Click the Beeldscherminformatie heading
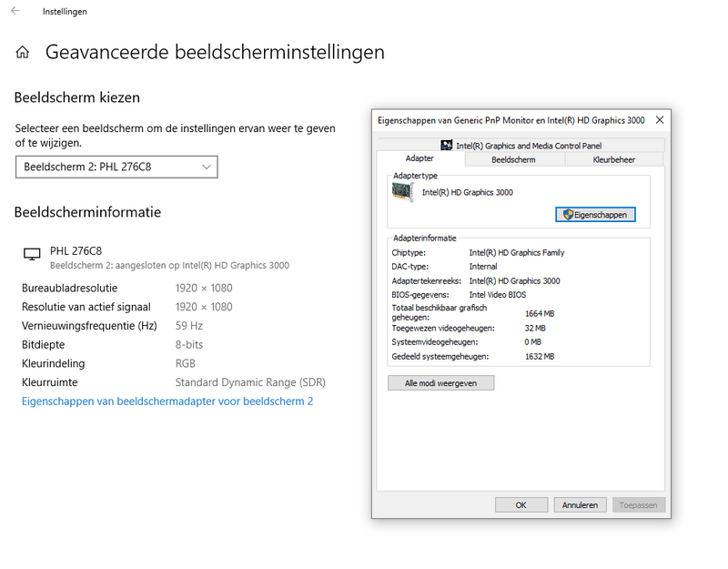 tap(87, 212)
